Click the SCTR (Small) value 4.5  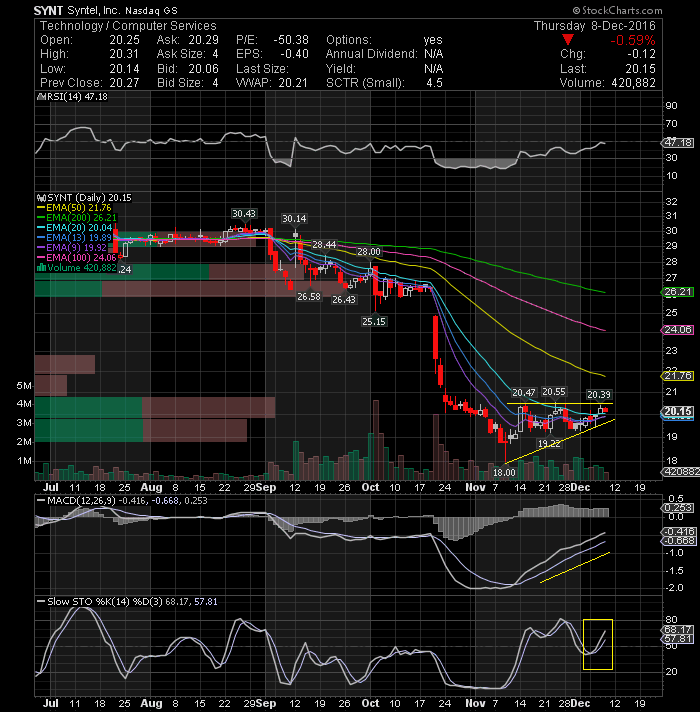(x=434, y=83)
